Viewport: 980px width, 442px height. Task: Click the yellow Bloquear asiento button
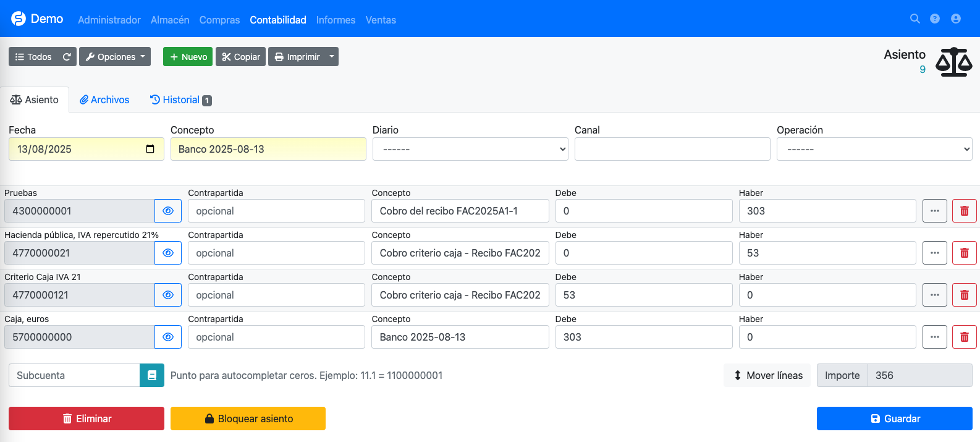[x=248, y=419]
